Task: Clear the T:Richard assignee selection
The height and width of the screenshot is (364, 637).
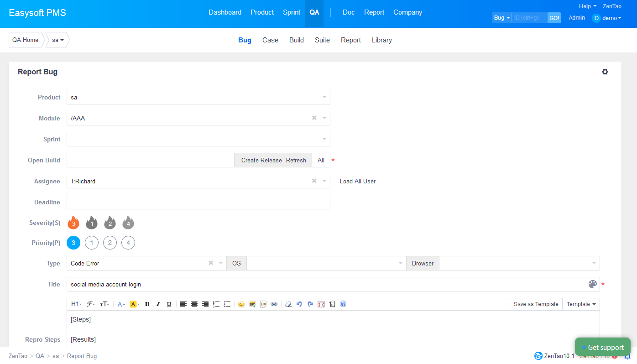Action: point(314,181)
